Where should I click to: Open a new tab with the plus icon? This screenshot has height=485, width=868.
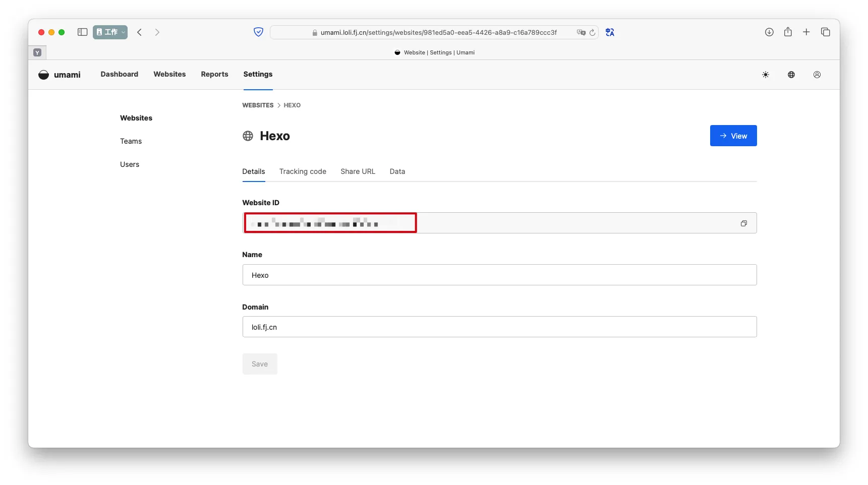tap(806, 32)
